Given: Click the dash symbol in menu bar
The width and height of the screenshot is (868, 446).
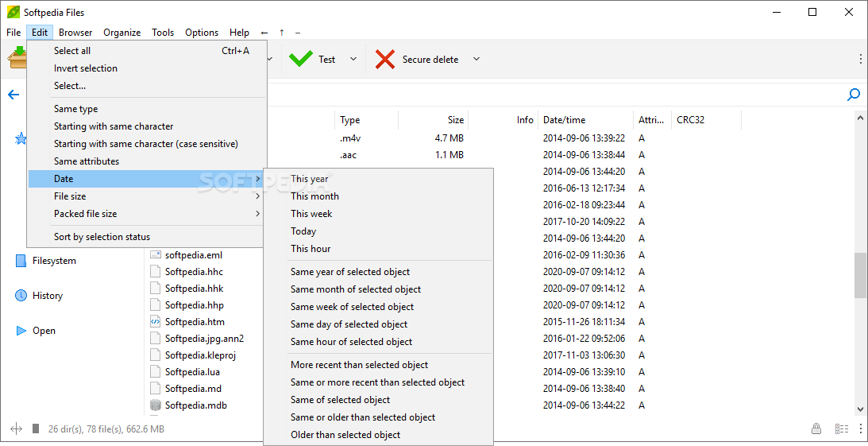Looking at the screenshot, I should coord(298,33).
